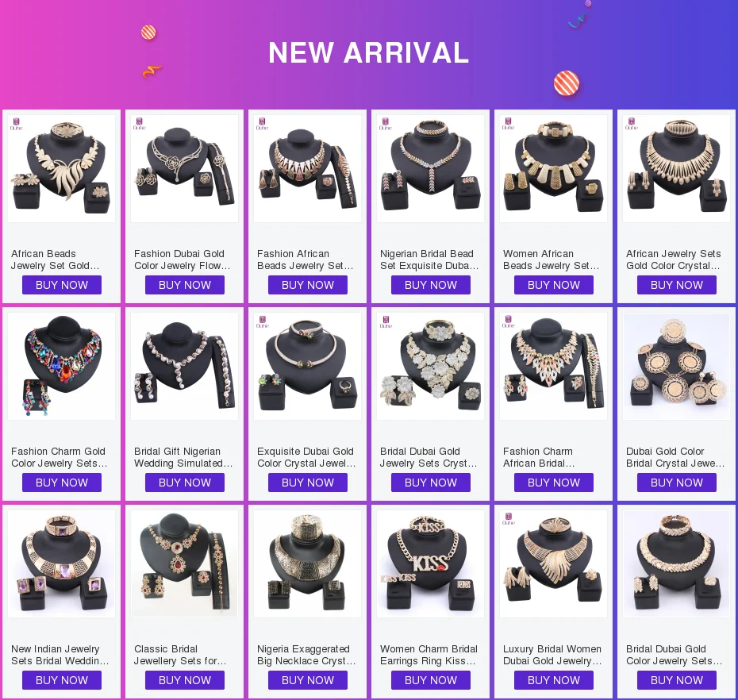The height and width of the screenshot is (700, 738).
Task: Open the Nigerian Bridal Bead Set title link
Action: coord(429,260)
